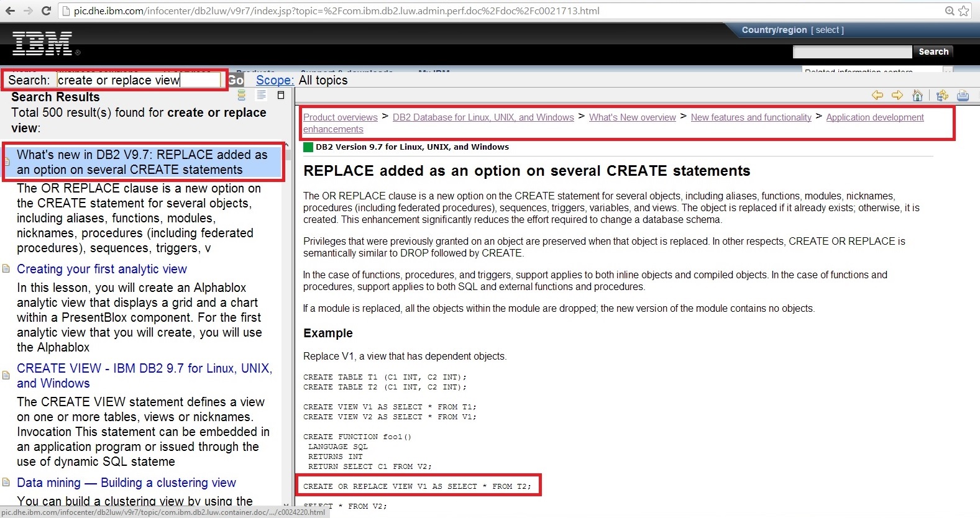The height and width of the screenshot is (518, 980).
Task: Reload the page with the refresh button
Action: tap(46, 11)
